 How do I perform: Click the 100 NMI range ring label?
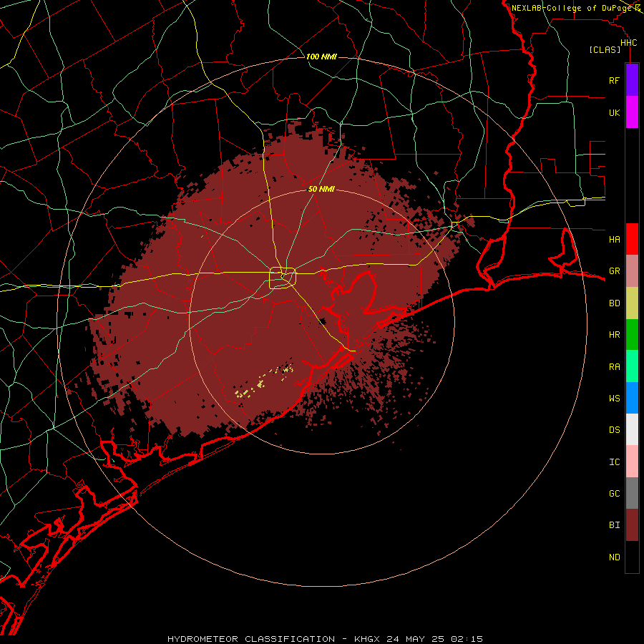click(321, 57)
